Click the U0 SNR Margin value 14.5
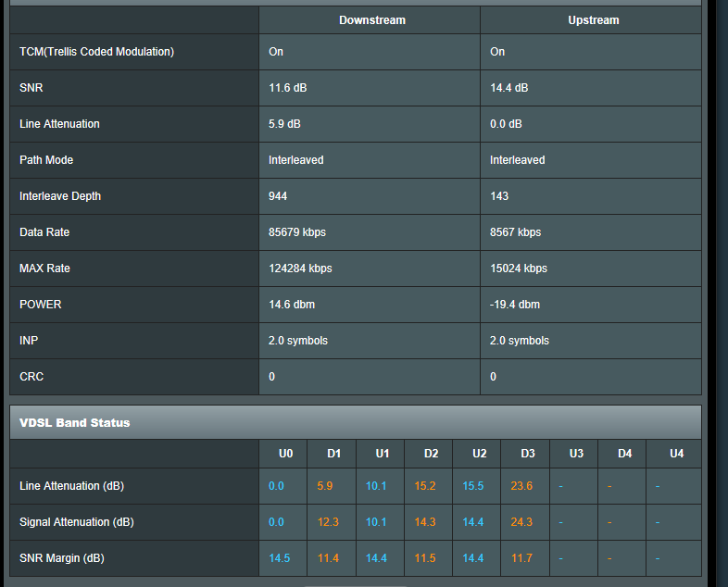The image size is (728, 587). pos(281,558)
